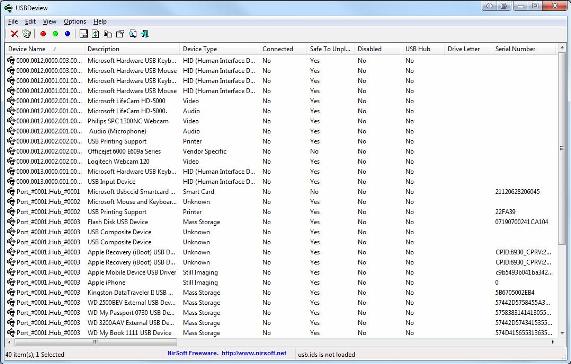Select the WD My Book 1111 USB Device description

pyautogui.click(x=129, y=333)
